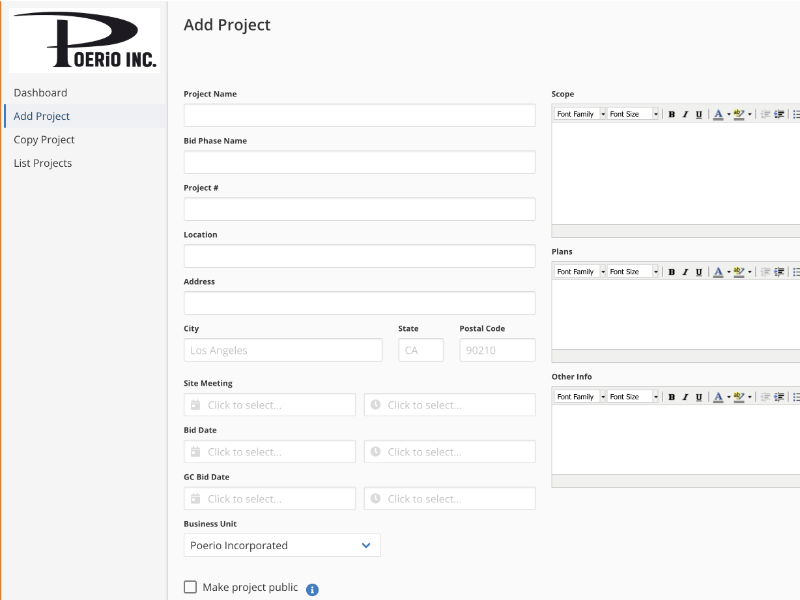
Task: Click the info icon beside Make project public
Action: click(x=312, y=587)
